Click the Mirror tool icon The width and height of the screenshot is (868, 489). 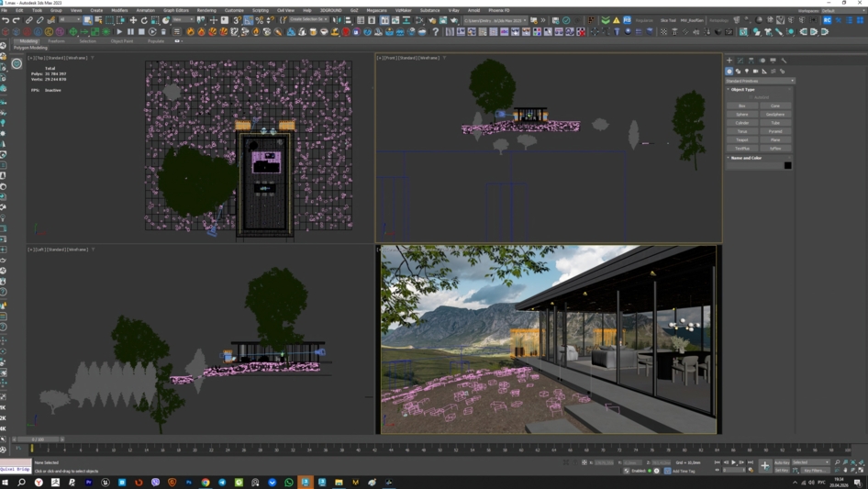coord(337,20)
